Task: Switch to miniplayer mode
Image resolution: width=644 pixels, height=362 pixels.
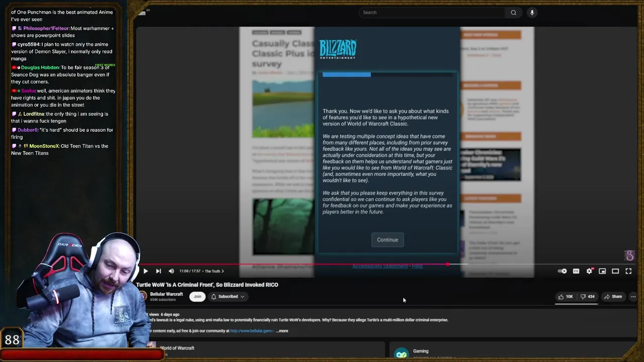Action: 602,271
